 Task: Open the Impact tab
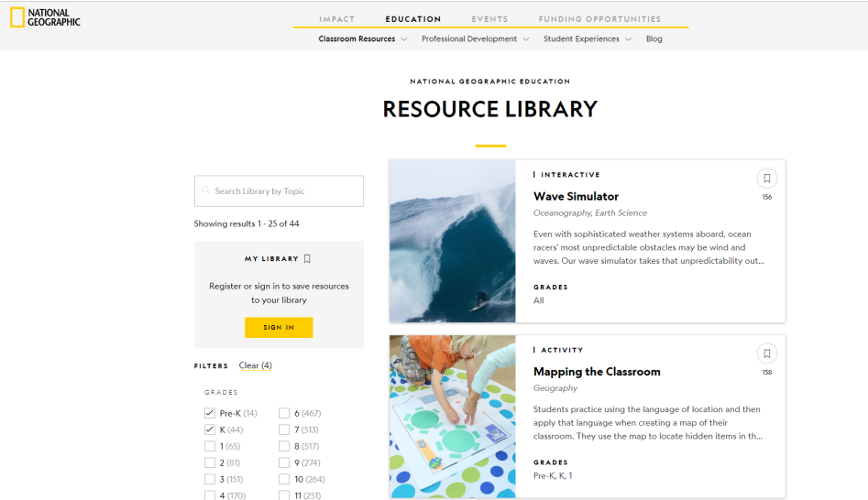pos(336,19)
